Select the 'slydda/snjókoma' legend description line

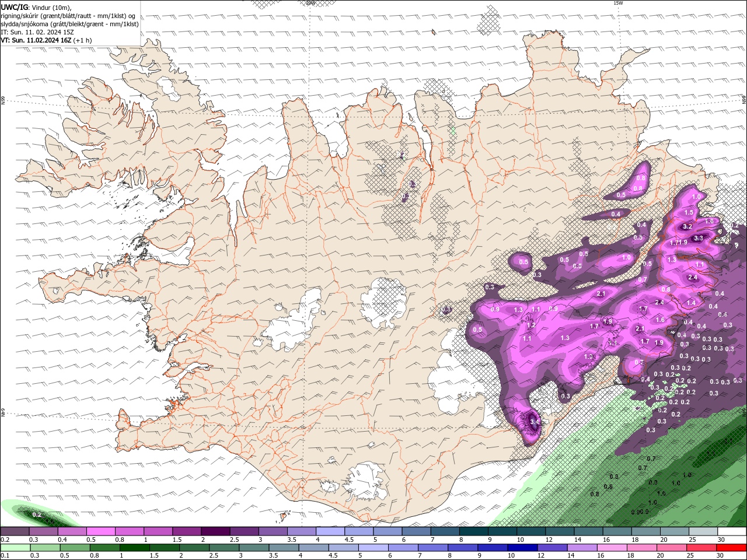[x=70, y=24]
